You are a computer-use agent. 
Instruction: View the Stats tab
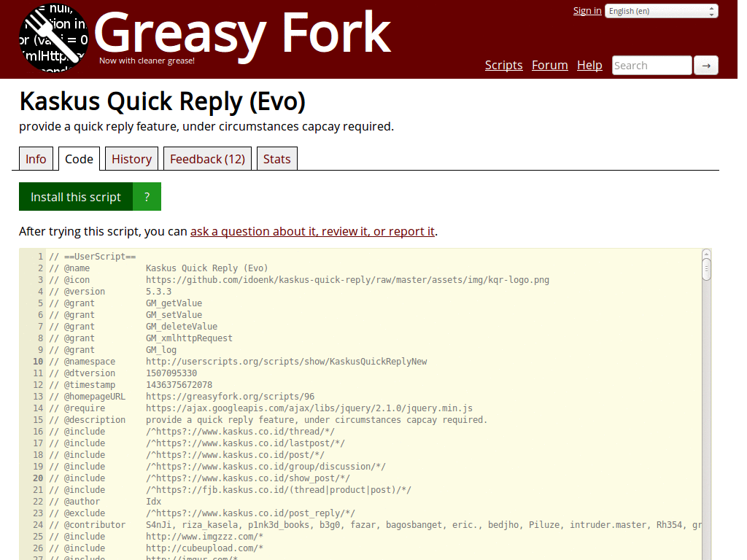(276, 159)
